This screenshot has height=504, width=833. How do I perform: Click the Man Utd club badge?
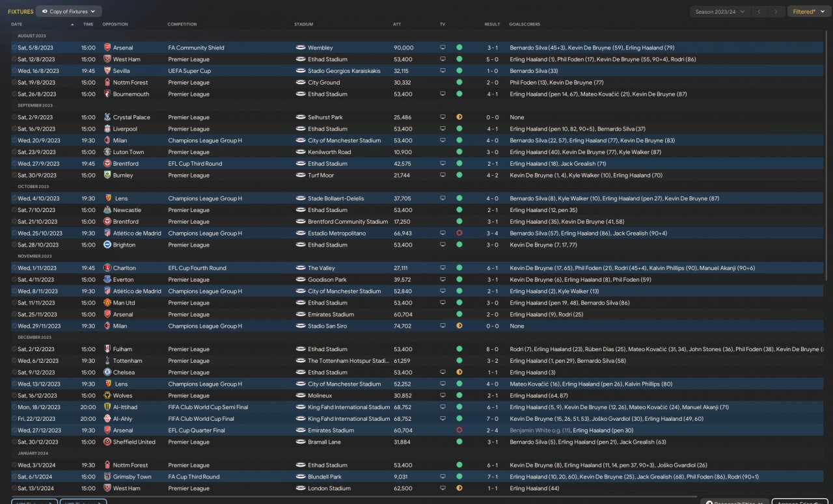point(107,303)
